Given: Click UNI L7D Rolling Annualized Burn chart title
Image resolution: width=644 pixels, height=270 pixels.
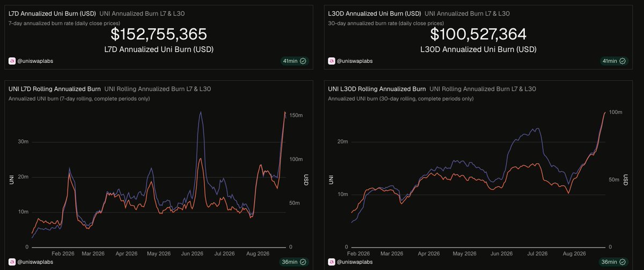Looking at the screenshot, I should [x=54, y=89].
